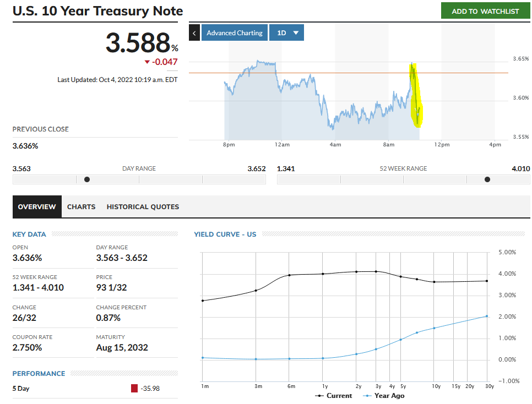Click the day low 3.563 label
The height and width of the screenshot is (404, 532).
pos(21,168)
